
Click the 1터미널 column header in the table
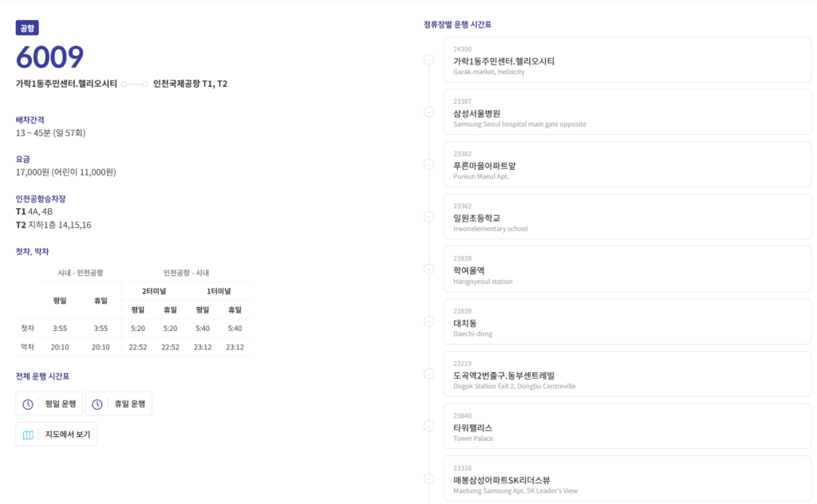218,291
